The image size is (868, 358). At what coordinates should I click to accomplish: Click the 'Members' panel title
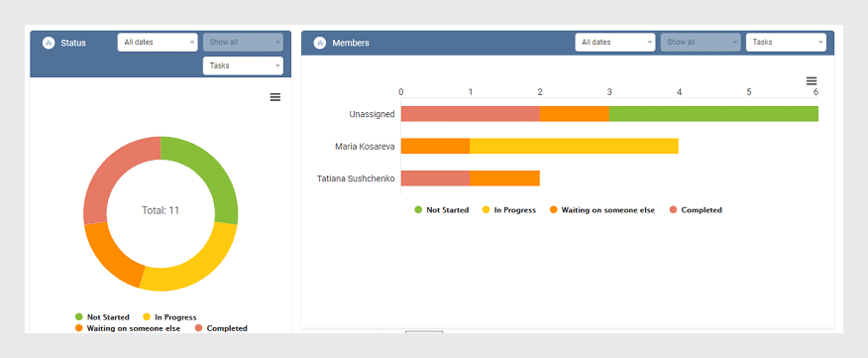tap(351, 43)
